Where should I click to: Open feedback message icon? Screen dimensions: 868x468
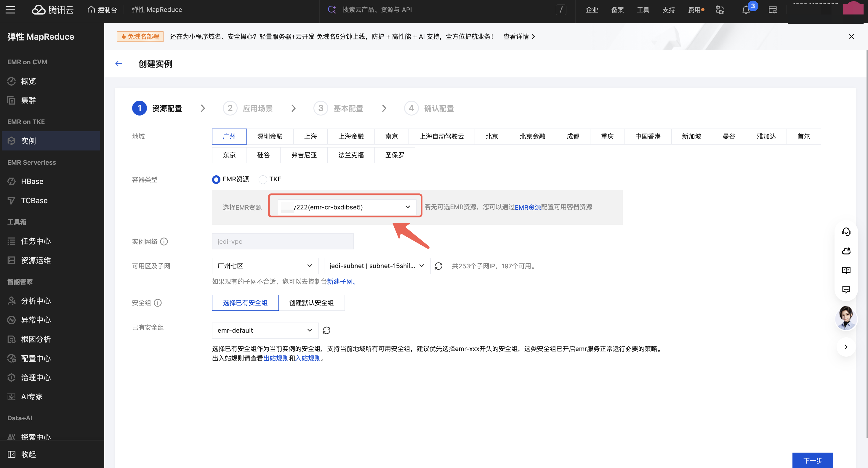tap(846, 289)
